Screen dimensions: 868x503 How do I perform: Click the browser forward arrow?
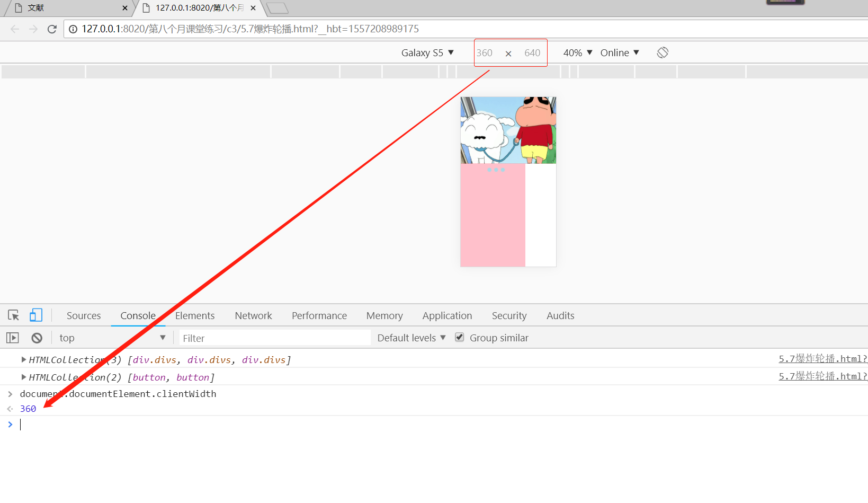pos(33,29)
